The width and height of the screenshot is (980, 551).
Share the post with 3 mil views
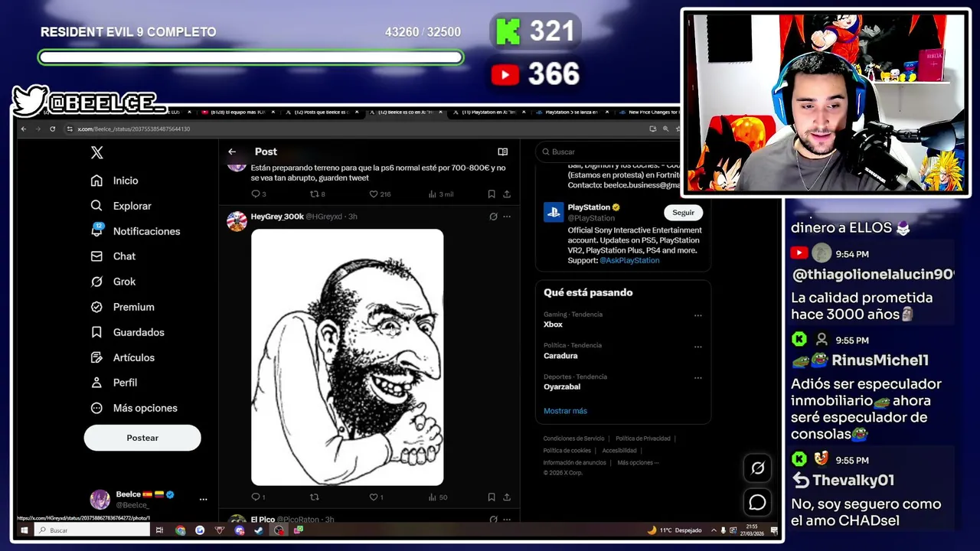(x=507, y=194)
